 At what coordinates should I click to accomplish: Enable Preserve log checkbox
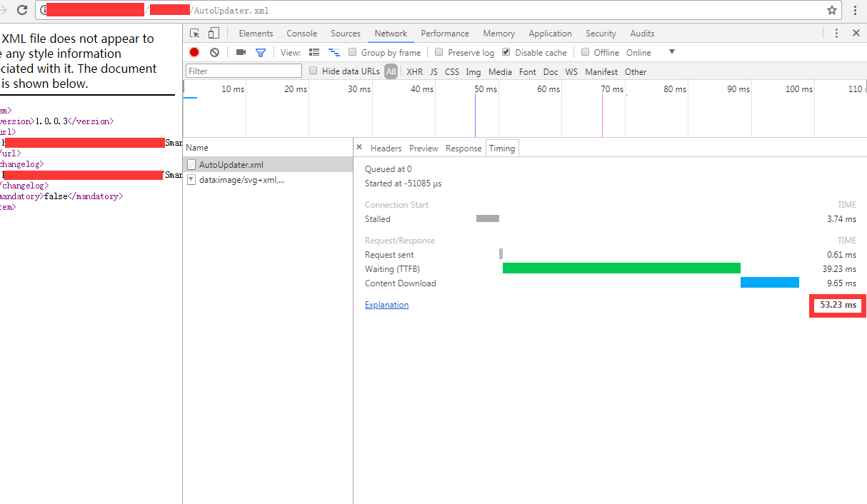coord(439,52)
